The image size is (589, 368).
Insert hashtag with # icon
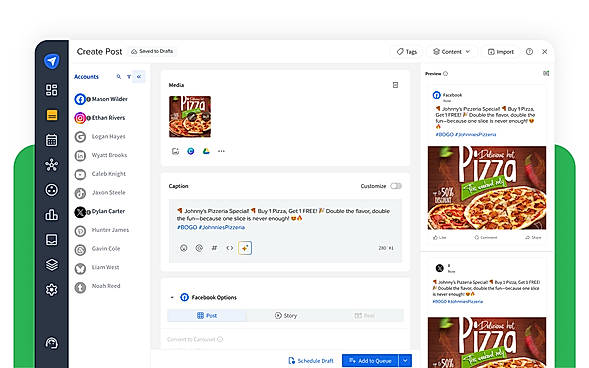coord(214,248)
